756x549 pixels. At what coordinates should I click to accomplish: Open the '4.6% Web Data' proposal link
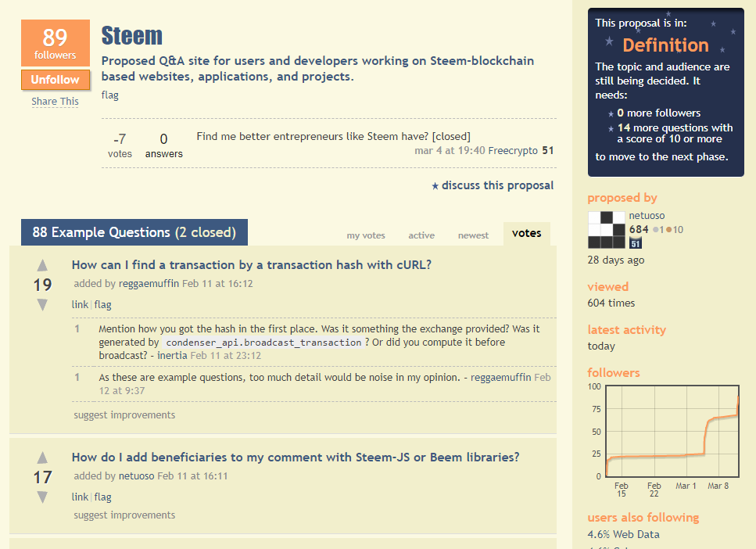[x=623, y=534]
